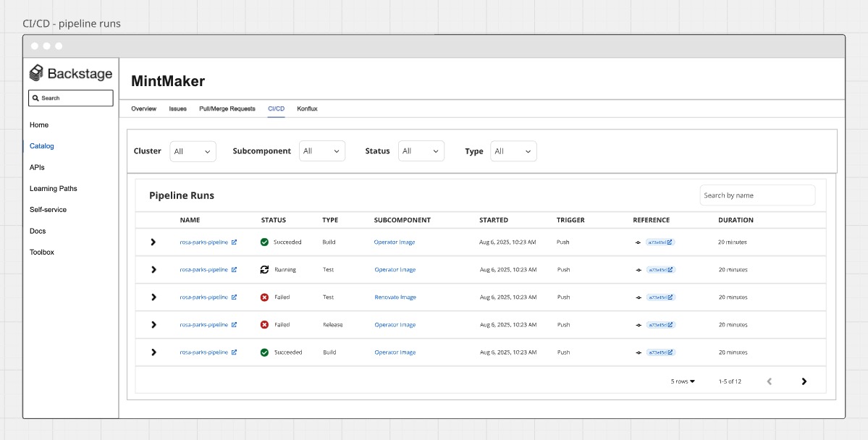
Task: Open the Type filter dropdown
Action: point(513,151)
